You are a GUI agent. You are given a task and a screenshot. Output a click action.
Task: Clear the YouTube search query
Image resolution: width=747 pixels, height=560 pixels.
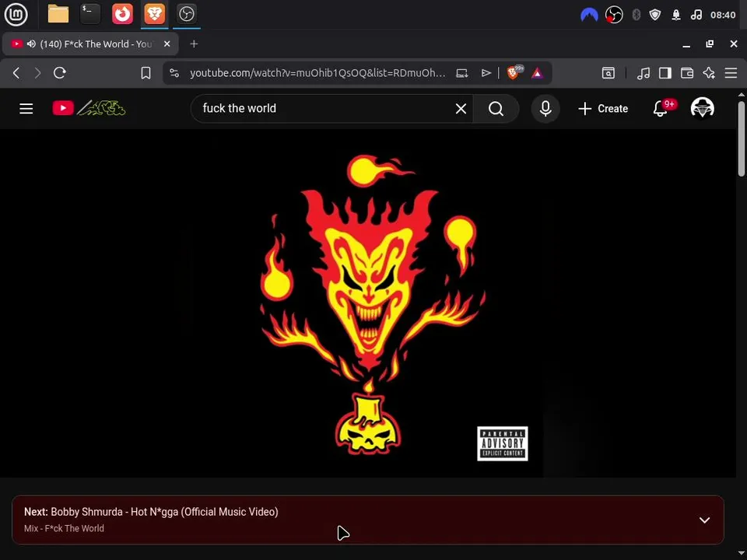point(461,109)
